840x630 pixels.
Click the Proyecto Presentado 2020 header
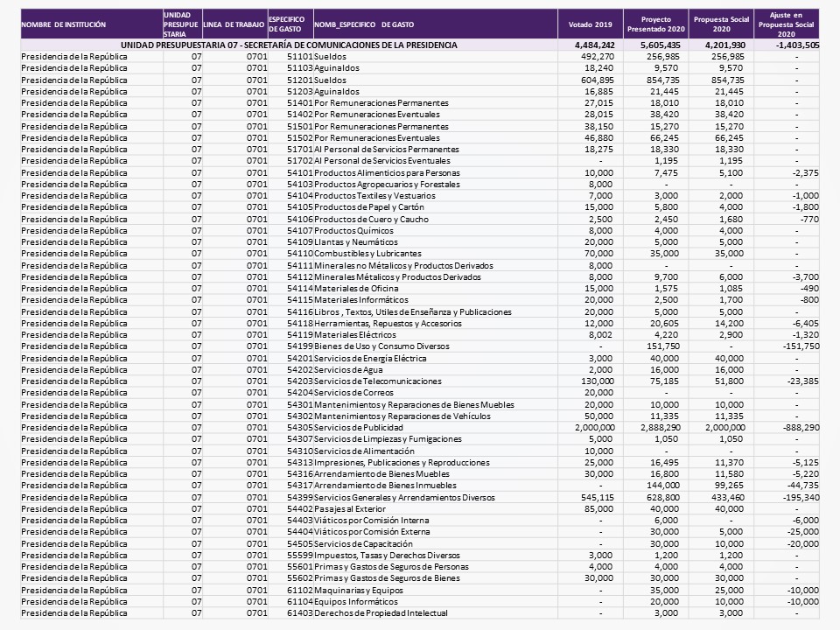tap(656, 24)
